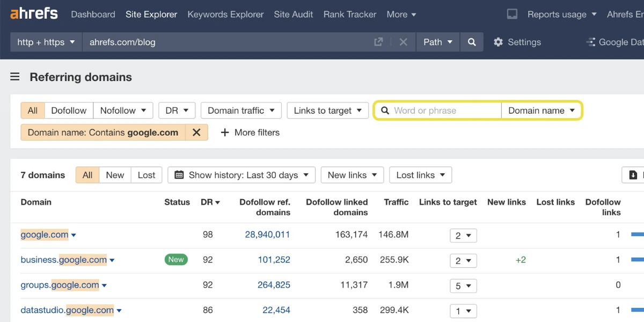Click the ahrefs.com/blog URL input
The width and height of the screenshot is (644, 322).
(x=228, y=42)
